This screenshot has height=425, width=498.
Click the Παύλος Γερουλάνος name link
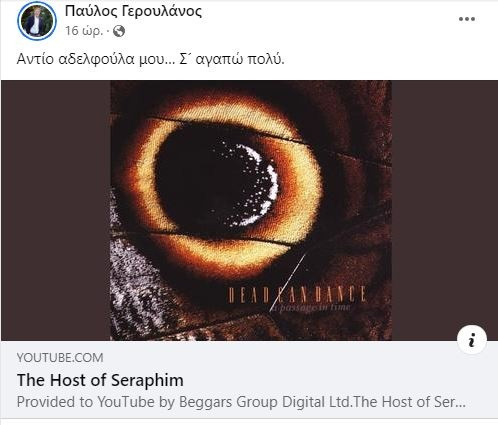(x=133, y=11)
